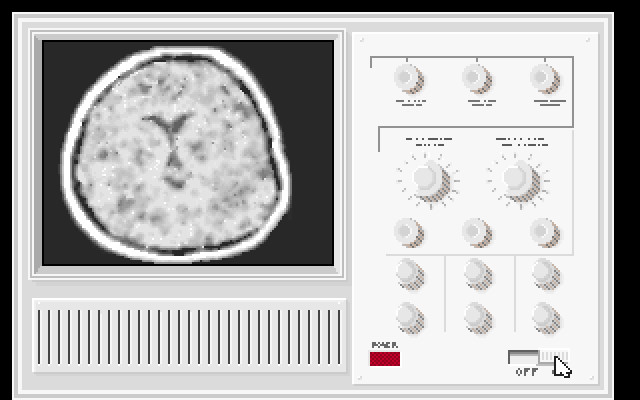Click the left knob in the top bracketed row

[406, 77]
